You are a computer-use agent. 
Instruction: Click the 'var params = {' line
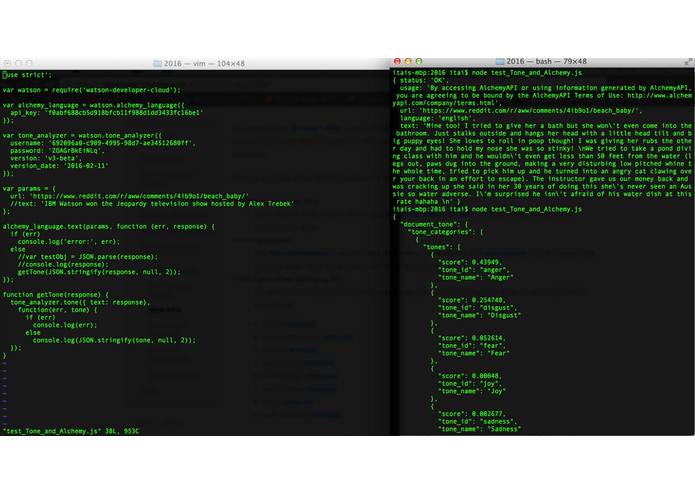29,188
